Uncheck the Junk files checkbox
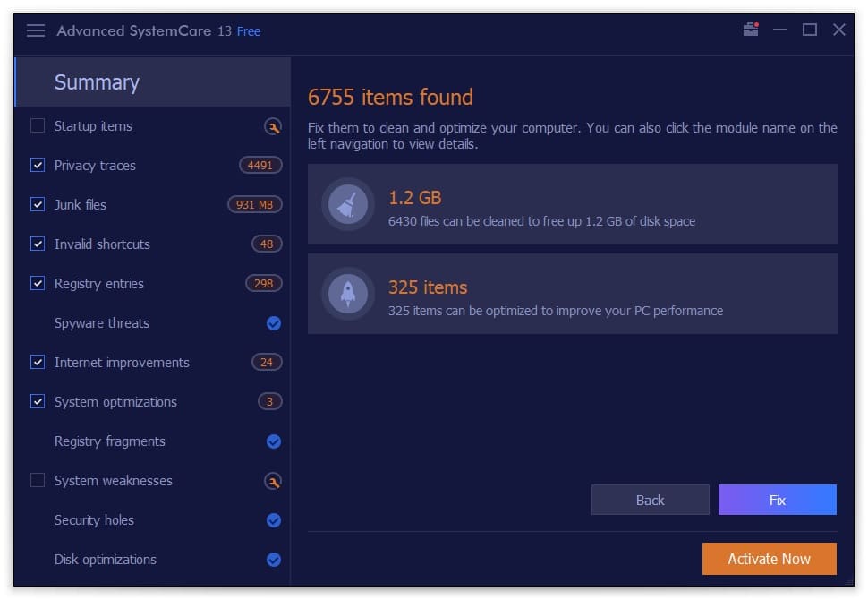Viewport: 868px width, 600px height. (38, 204)
